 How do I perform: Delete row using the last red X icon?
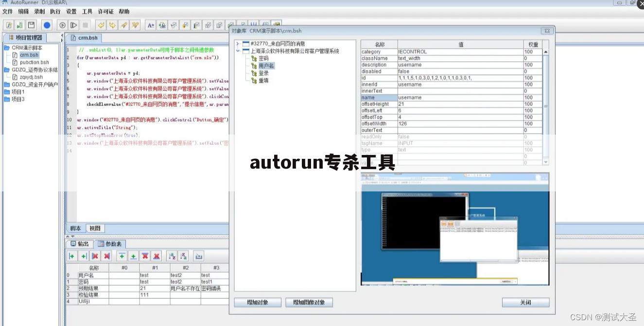pos(157,256)
